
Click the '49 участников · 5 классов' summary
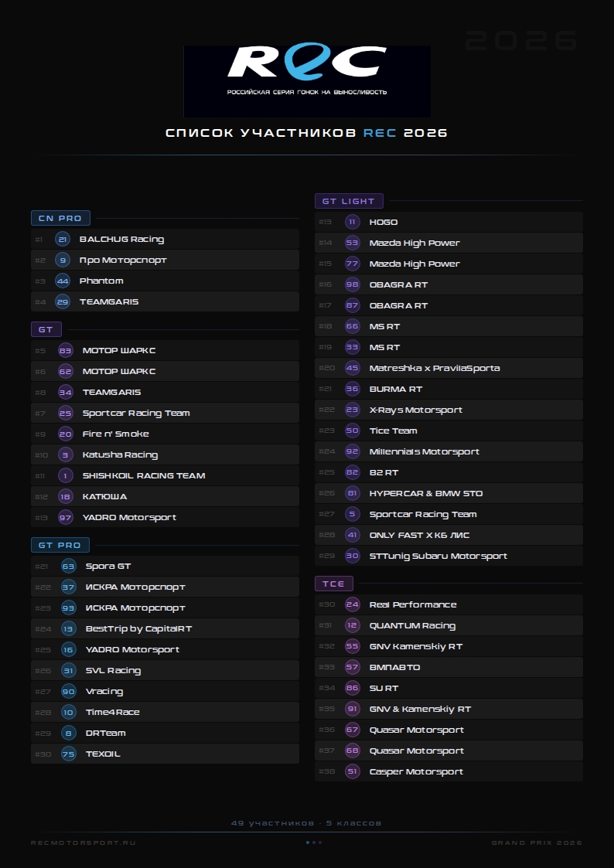coord(306,823)
